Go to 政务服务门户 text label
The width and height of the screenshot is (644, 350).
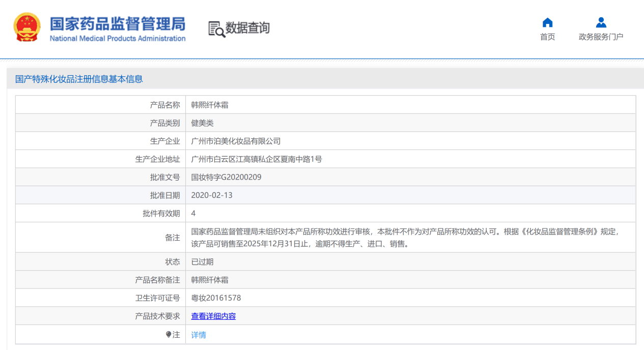tap(601, 37)
